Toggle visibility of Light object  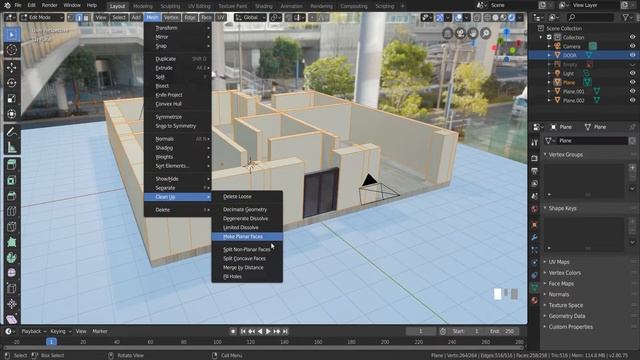click(632, 73)
